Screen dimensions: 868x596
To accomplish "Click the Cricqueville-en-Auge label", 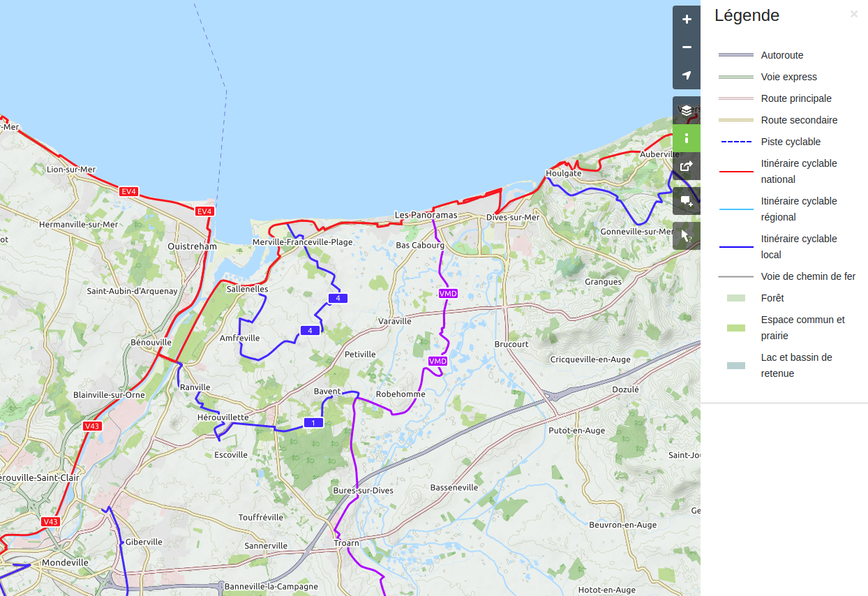I will [x=591, y=359].
